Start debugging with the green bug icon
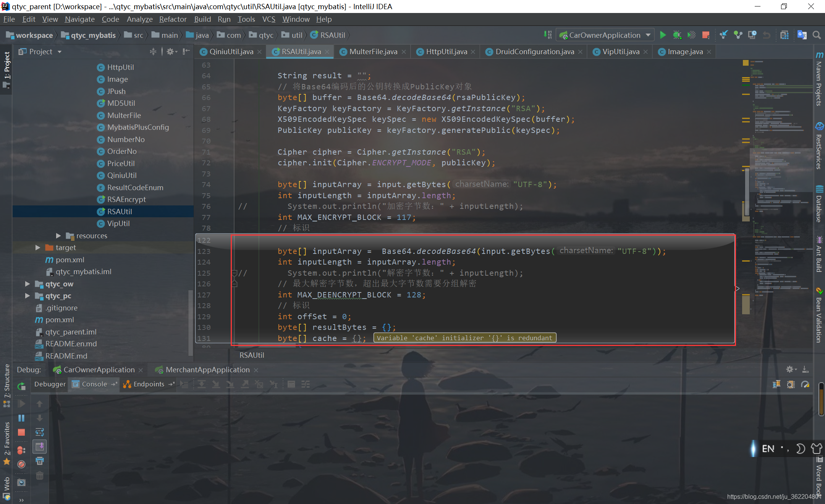 coord(677,35)
